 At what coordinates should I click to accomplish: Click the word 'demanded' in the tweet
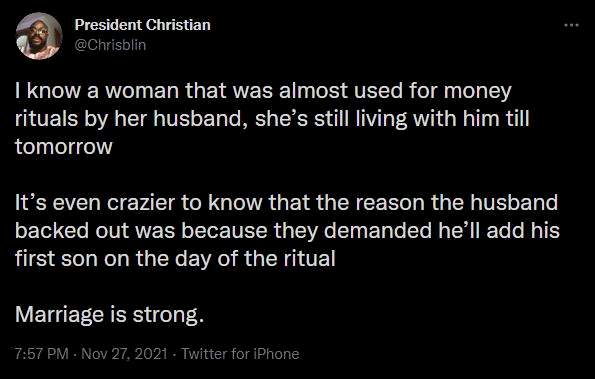coord(378,231)
